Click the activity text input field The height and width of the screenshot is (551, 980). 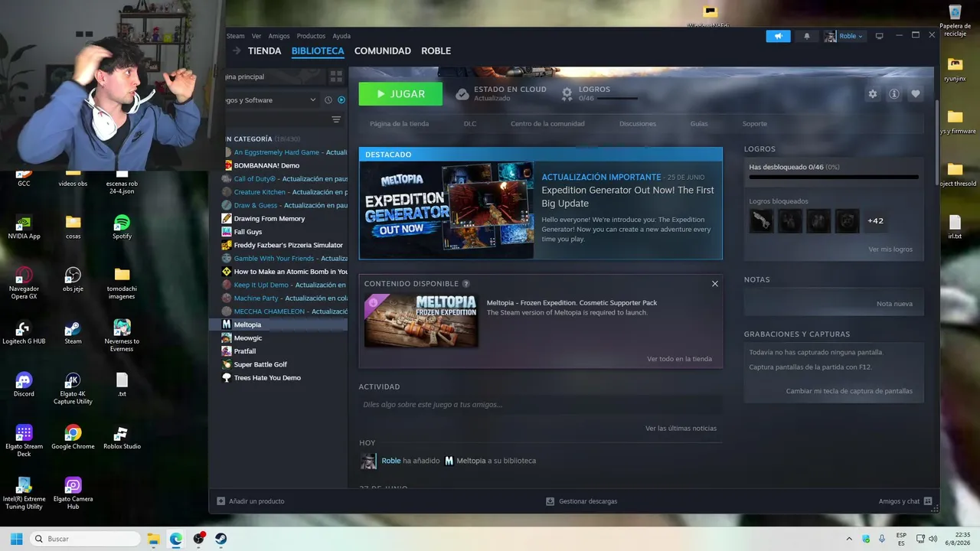coord(541,405)
